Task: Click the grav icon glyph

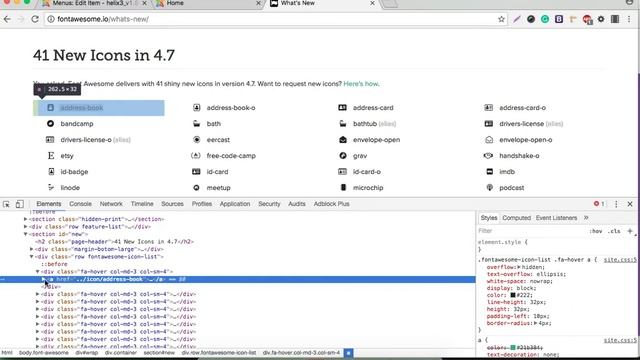Action: (x=343, y=156)
